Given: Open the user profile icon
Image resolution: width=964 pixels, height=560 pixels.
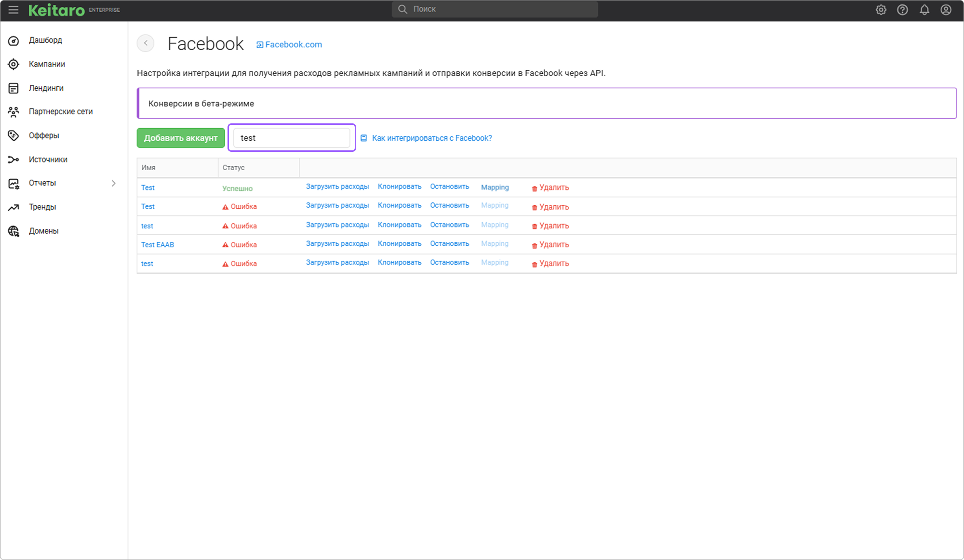Looking at the screenshot, I should click(946, 10).
